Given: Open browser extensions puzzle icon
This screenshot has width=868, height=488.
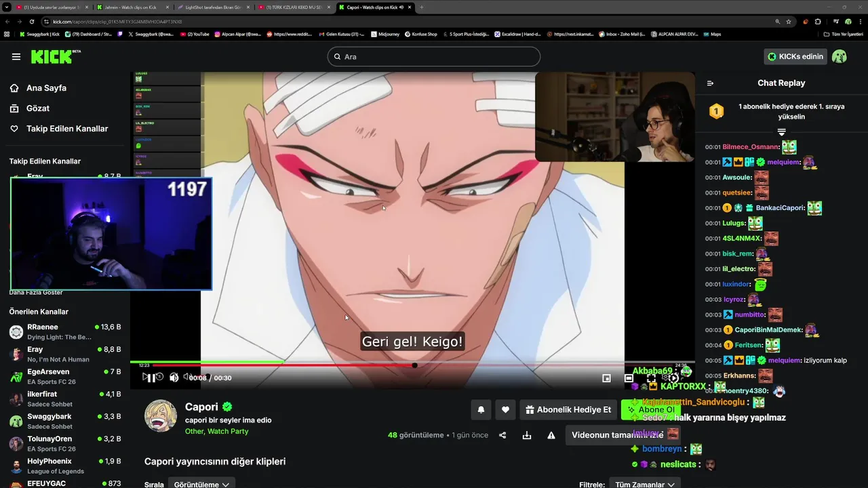Looking at the screenshot, I should point(818,22).
